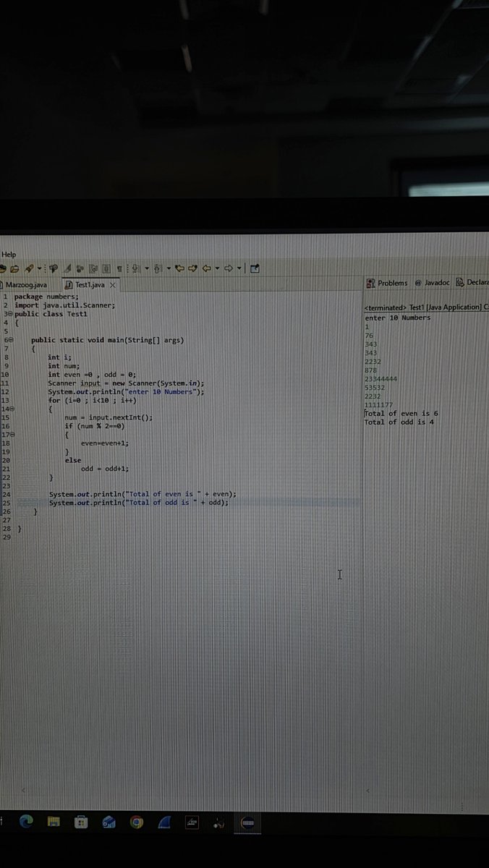Click 'enter 10 Numbers' console output
Viewport: 489px width, 868px height.
click(398, 318)
